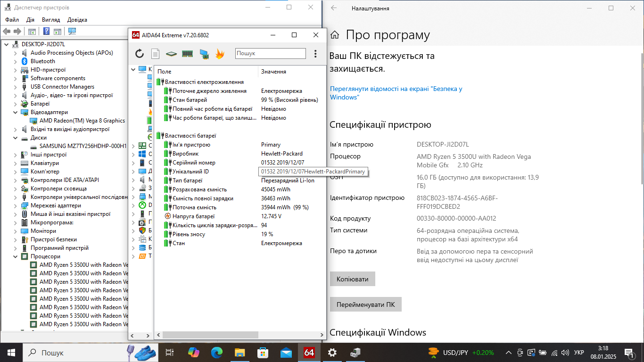Screen dimensions: 644x362
Task: Open the Дія menu
Action: (x=30, y=20)
